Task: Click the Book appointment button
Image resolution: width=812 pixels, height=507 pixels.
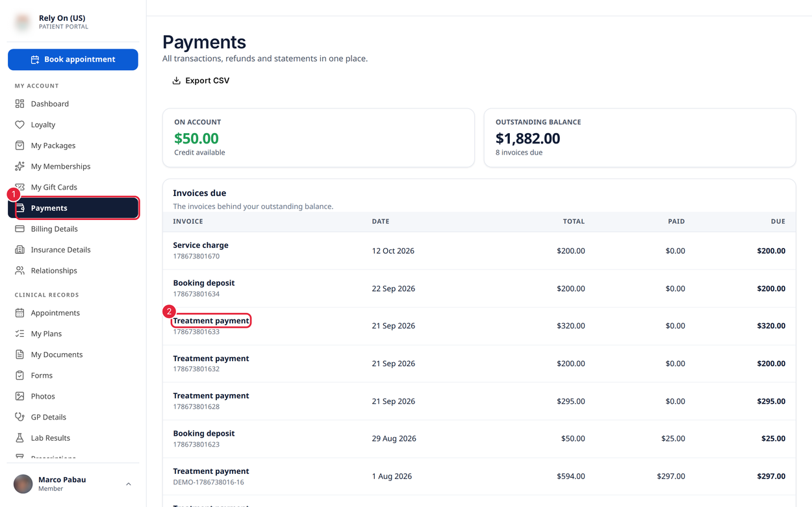Action: 73,60
